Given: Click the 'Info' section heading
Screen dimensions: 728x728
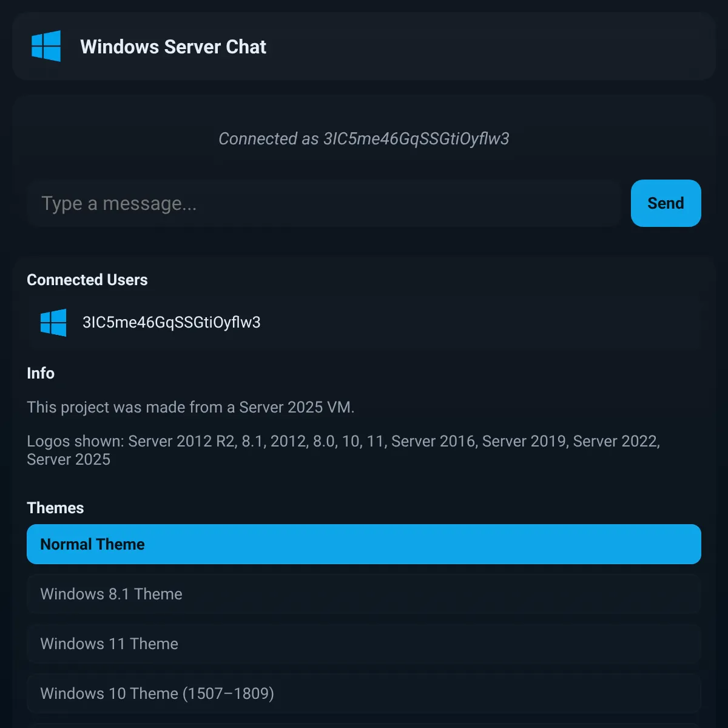Looking at the screenshot, I should tap(41, 373).
